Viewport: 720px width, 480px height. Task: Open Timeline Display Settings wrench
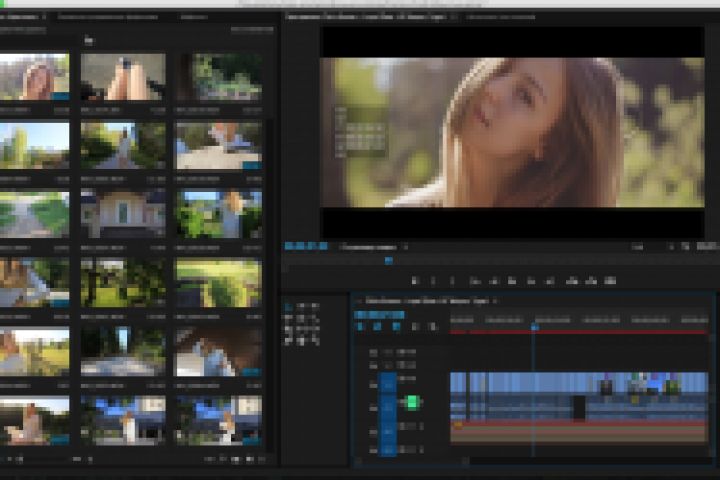point(433,327)
